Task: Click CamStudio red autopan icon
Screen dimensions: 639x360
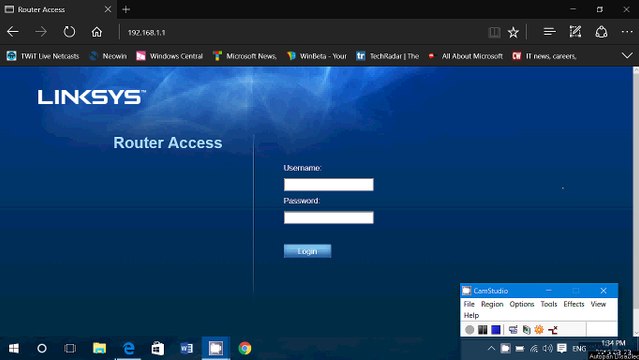Action: pos(553,329)
